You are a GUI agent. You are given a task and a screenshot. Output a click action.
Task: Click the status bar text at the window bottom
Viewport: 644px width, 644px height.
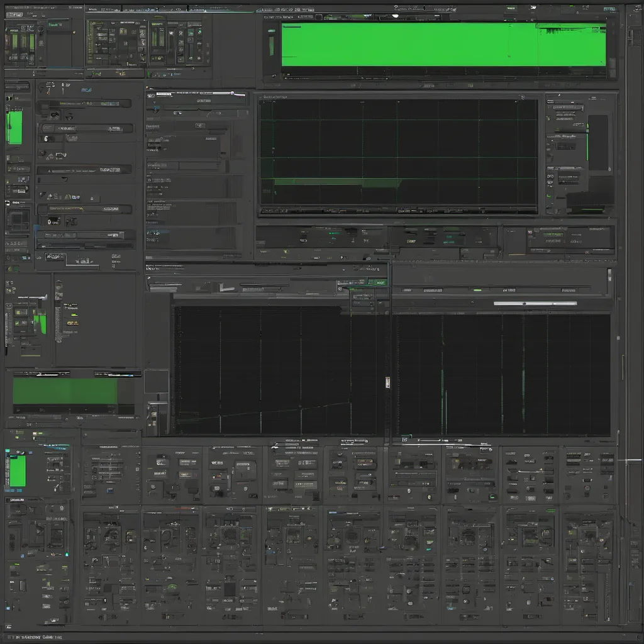[38, 637]
